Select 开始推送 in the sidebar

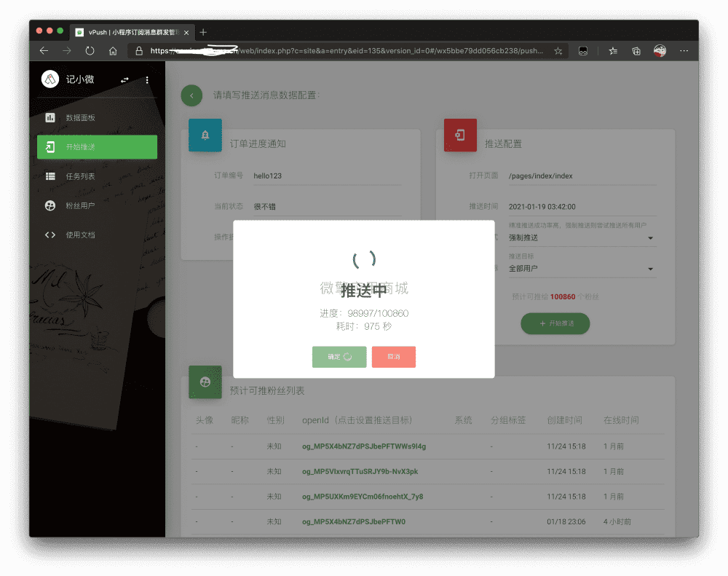point(97,147)
